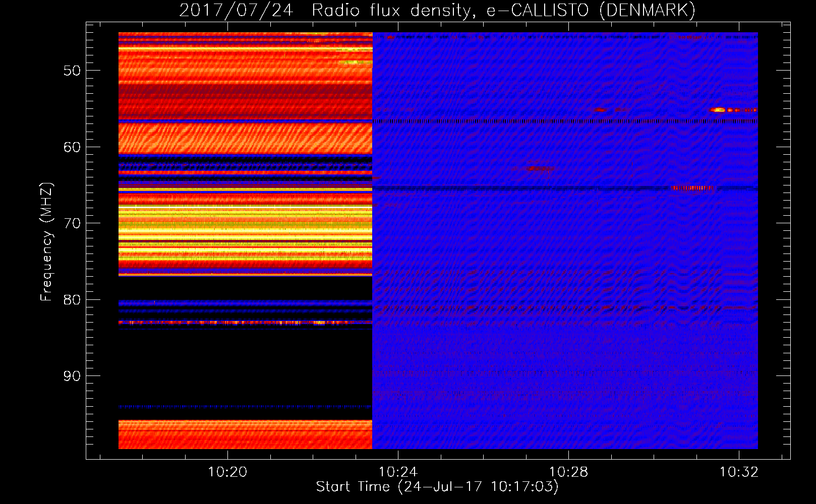Image resolution: width=816 pixels, height=504 pixels.
Task: Click the Start Time axis label
Action: coord(437,487)
